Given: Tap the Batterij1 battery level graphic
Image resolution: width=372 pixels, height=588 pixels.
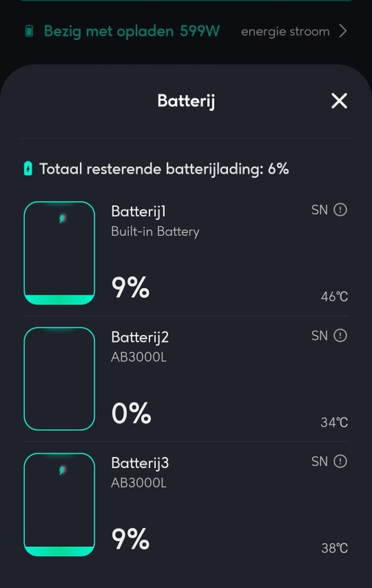Looking at the screenshot, I should 60,253.
